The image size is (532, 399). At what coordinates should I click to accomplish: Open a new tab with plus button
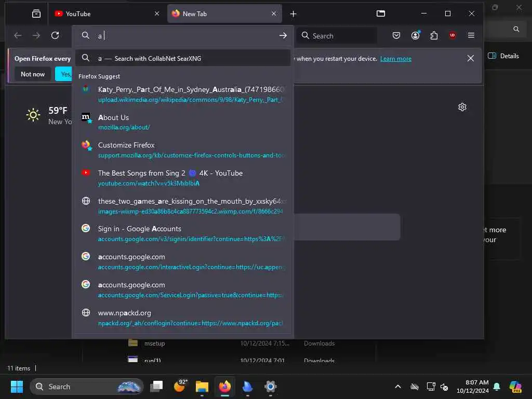[x=293, y=14]
